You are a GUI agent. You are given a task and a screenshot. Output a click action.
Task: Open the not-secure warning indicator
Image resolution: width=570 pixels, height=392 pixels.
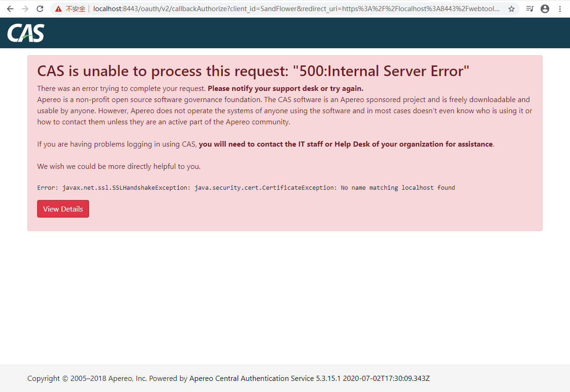tap(70, 9)
